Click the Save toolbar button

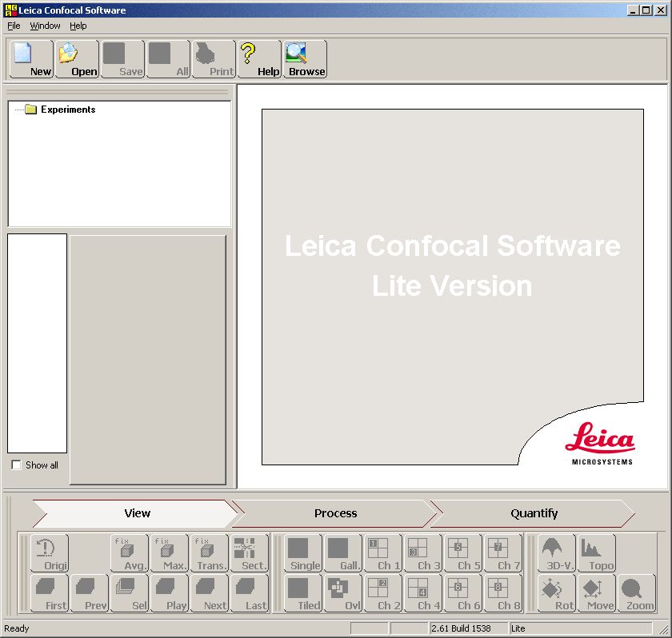(x=122, y=59)
